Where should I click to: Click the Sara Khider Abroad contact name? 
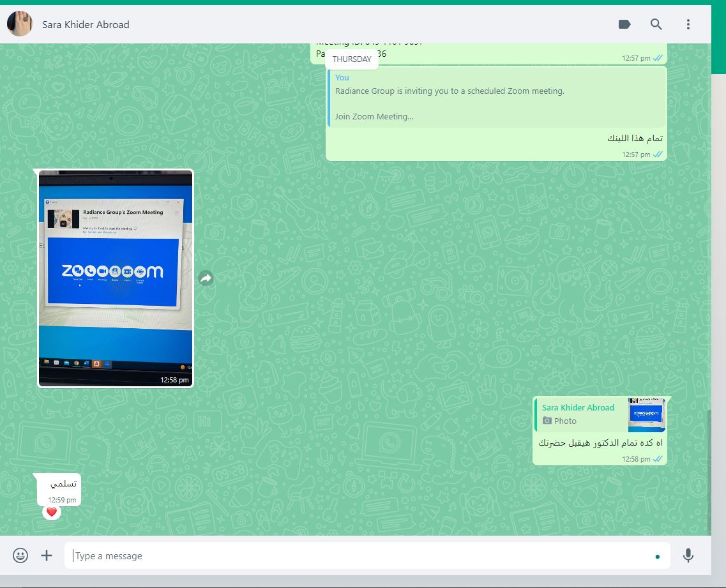[86, 24]
